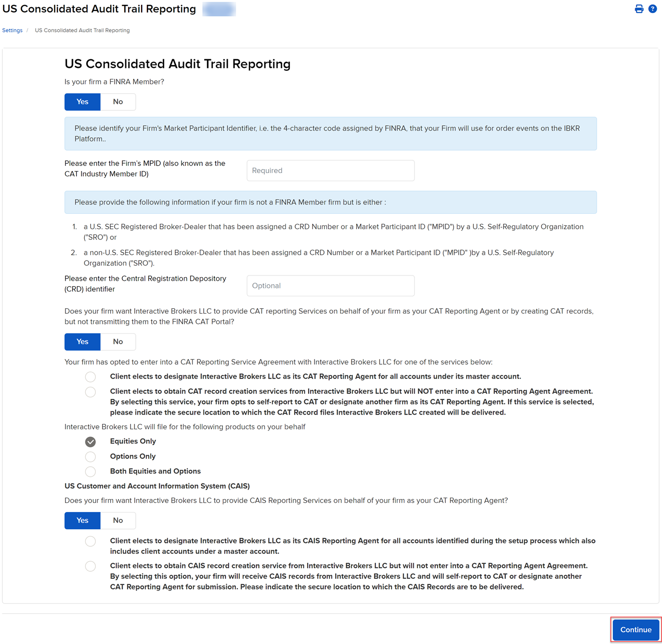The width and height of the screenshot is (662, 644).
Task: Click the CRD identifier optional field
Action: click(330, 285)
